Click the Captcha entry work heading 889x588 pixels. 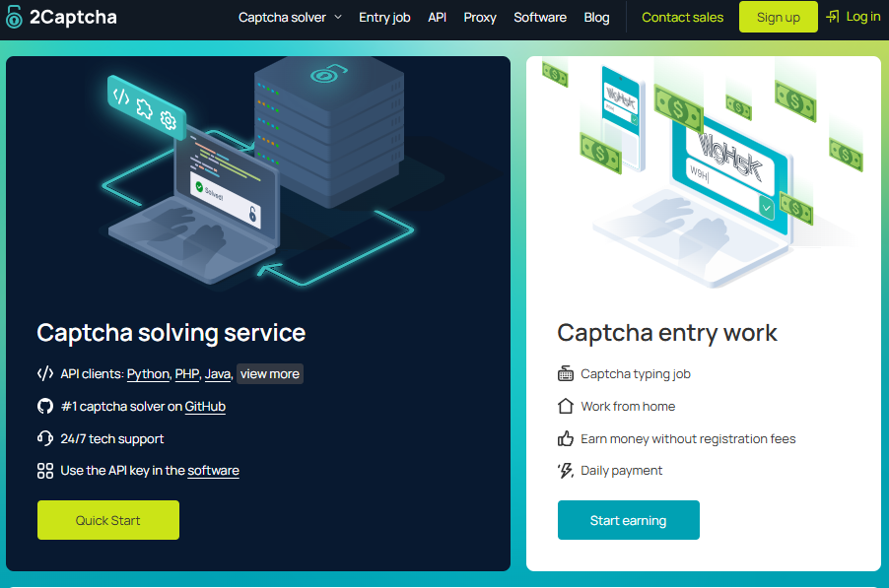pyautogui.click(x=666, y=333)
